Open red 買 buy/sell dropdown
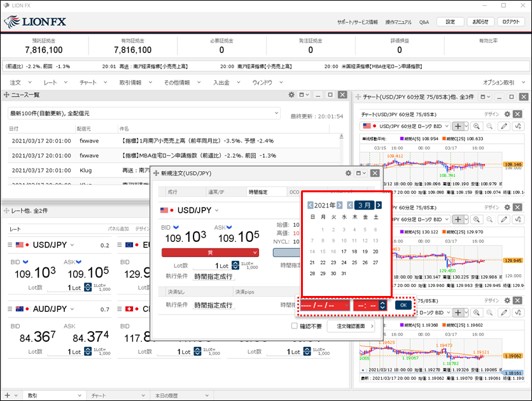The image size is (532, 401). 210,253
